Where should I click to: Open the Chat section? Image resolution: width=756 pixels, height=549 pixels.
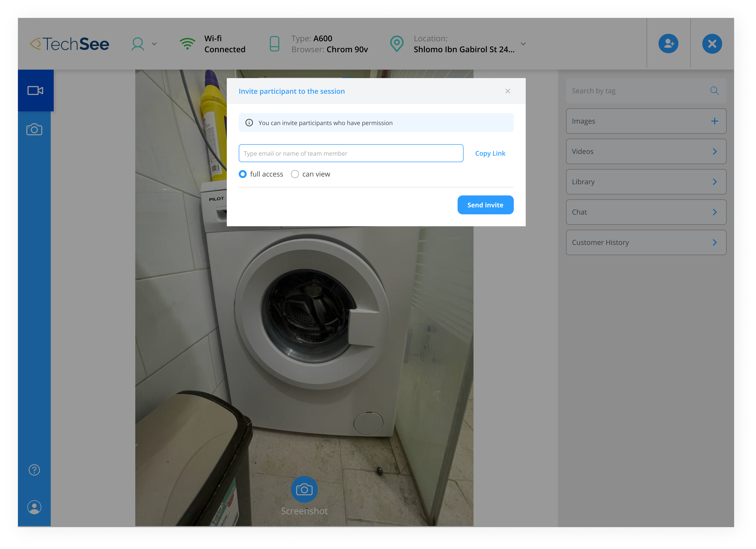coord(646,212)
